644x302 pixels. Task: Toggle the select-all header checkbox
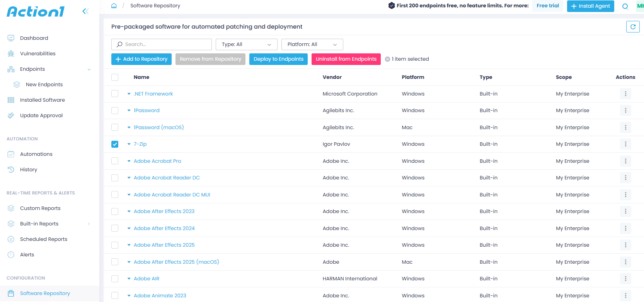(115, 77)
